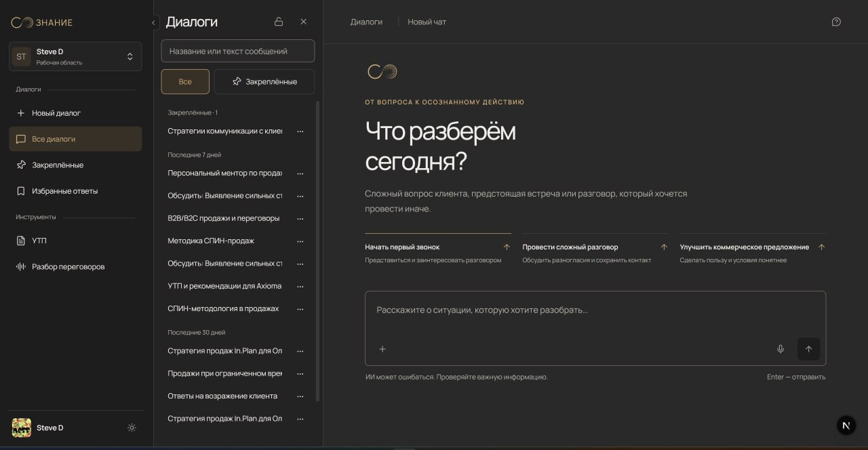Collapse the sidebar with the chevron arrow
The image size is (868, 450).
click(153, 22)
